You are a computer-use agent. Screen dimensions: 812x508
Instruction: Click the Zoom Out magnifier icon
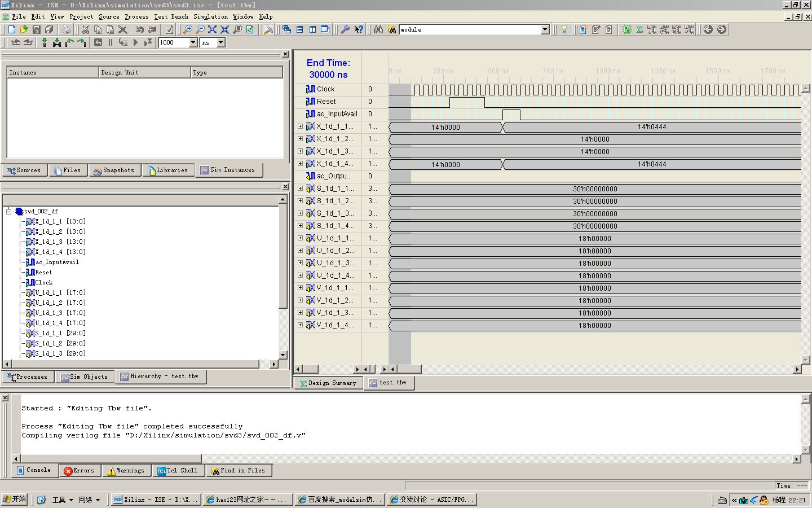(x=200, y=29)
